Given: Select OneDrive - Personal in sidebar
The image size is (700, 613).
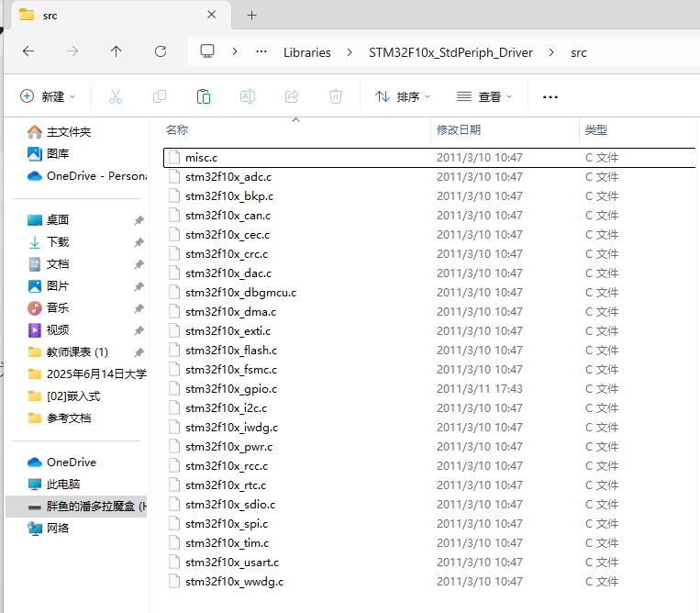Looking at the screenshot, I should [86, 176].
